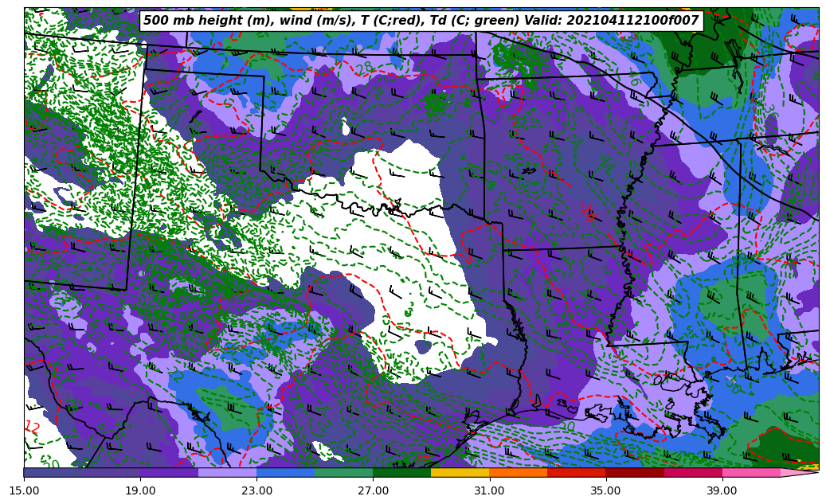Click the blue colorbar segment after 23.00
This screenshot has width=826, height=504.
point(285,472)
